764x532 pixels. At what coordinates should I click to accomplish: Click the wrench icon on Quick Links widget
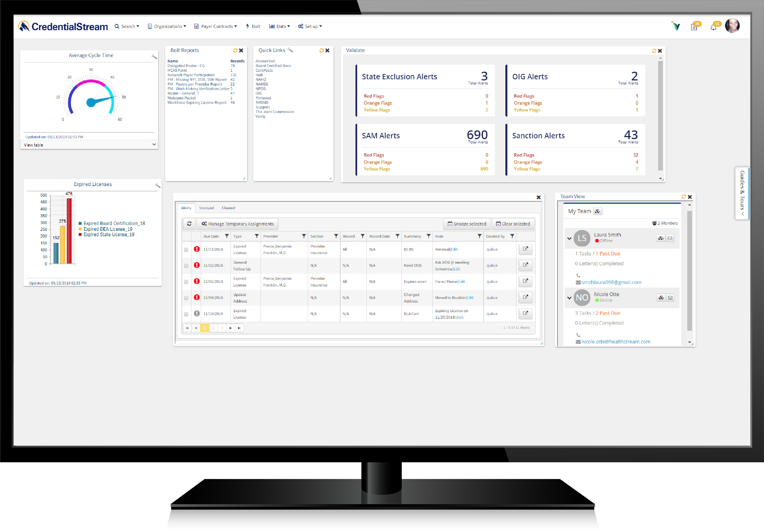coord(291,50)
